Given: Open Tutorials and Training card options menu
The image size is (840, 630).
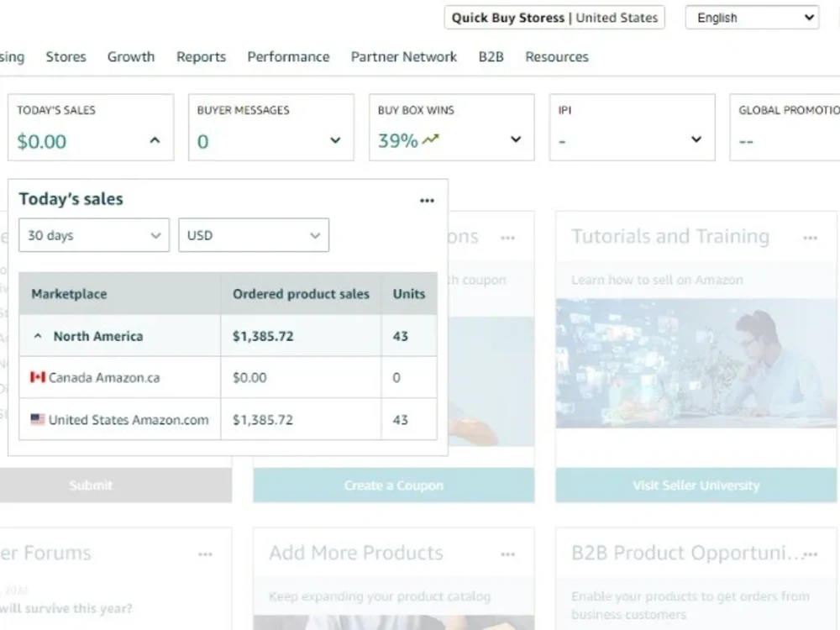Looking at the screenshot, I should pyautogui.click(x=810, y=238).
